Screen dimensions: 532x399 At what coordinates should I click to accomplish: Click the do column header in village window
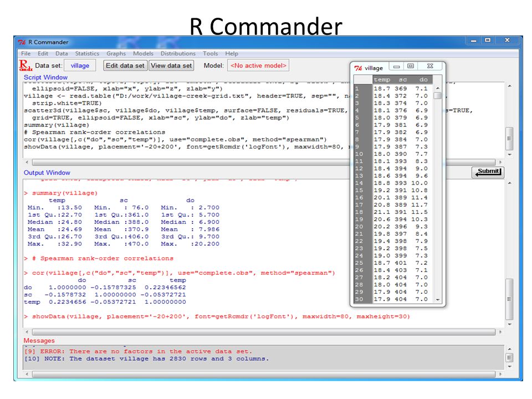(x=423, y=80)
